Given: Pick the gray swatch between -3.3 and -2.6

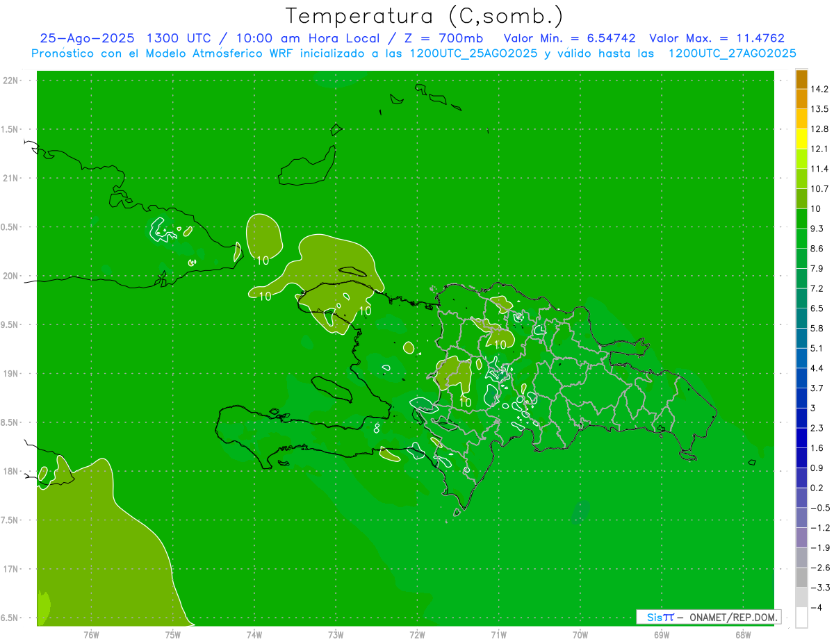Looking at the screenshot, I should point(801,578).
